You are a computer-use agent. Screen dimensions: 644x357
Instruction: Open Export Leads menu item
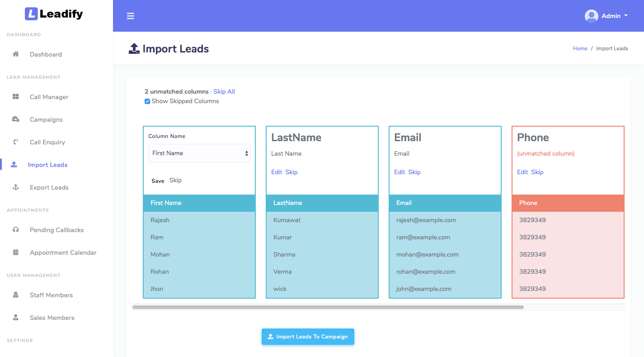click(x=49, y=187)
